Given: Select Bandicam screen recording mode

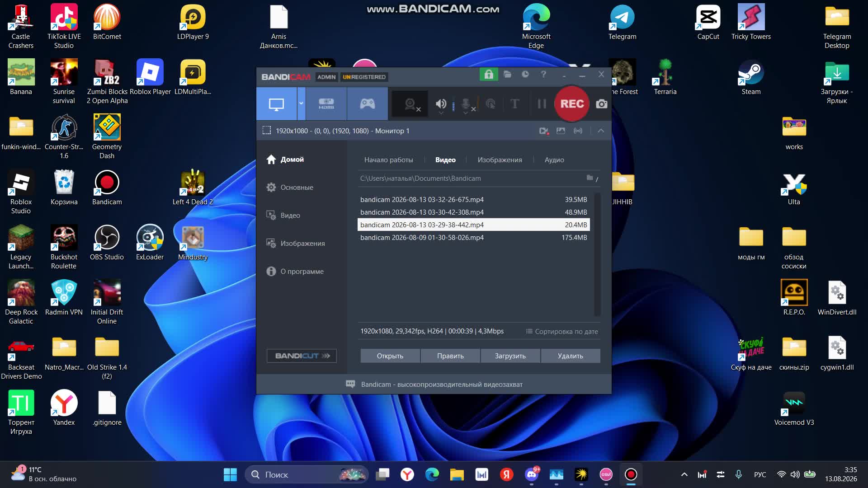Looking at the screenshot, I should coord(277,104).
